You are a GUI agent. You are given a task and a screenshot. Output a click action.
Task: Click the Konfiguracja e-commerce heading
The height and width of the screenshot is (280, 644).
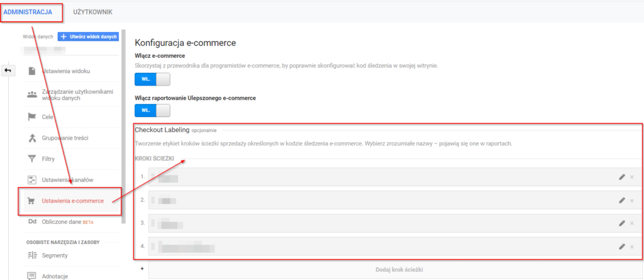tap(186, 42)
